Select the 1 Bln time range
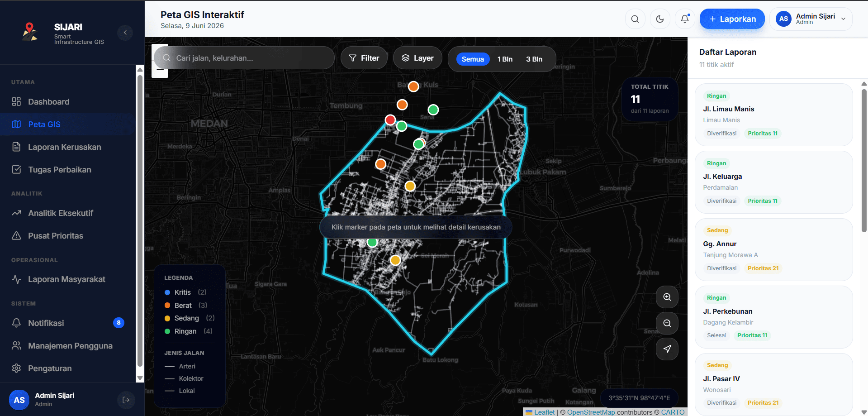868x416 pixels. tap(505, 59)
